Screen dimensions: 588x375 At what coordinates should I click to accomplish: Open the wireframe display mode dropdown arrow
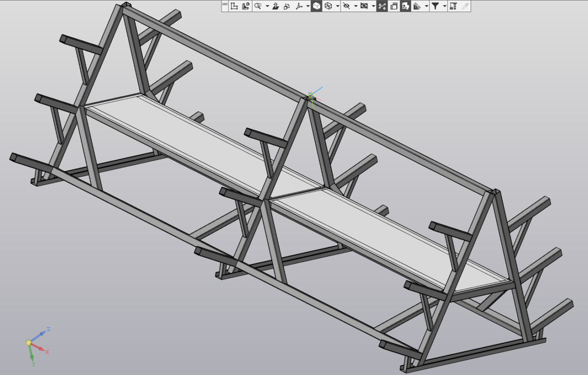coord(337,6)
